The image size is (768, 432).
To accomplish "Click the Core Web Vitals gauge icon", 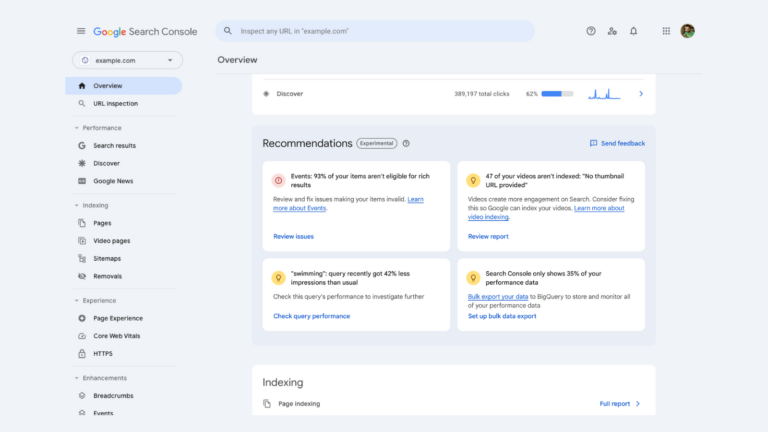I will tap(82, 336).
